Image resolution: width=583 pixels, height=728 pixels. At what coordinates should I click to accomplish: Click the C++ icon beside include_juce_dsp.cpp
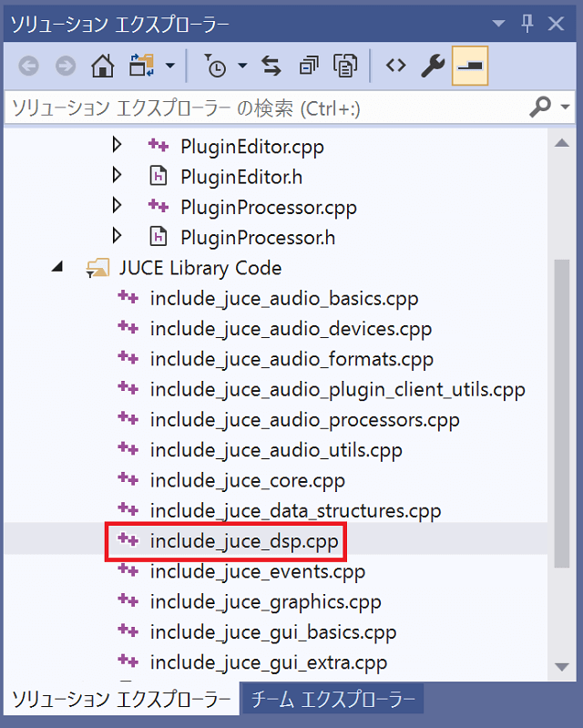[128, 539]
